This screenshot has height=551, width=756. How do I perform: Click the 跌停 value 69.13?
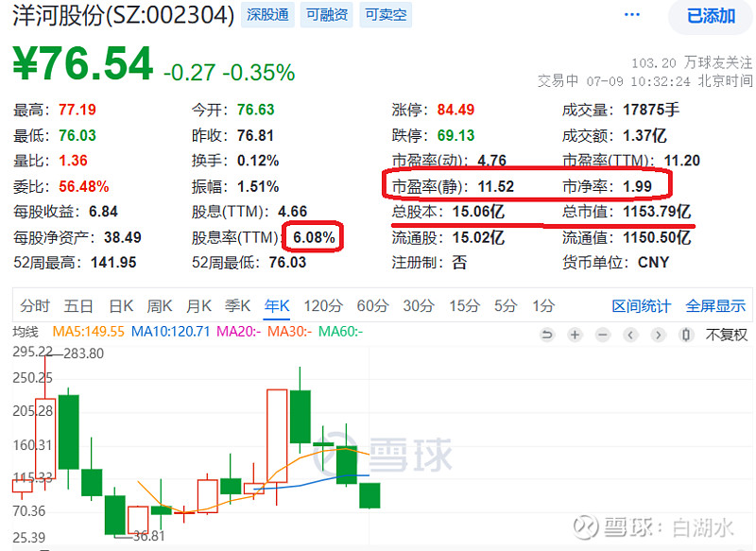455,135
